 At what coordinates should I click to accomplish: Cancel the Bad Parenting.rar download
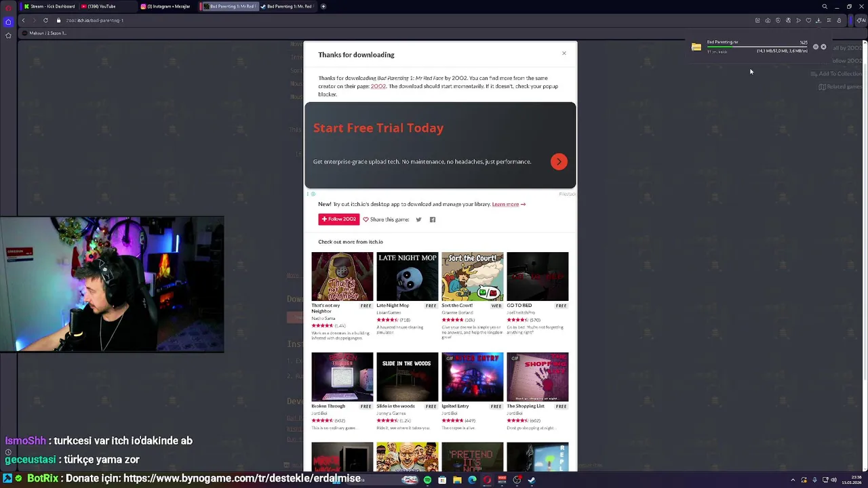823,47
